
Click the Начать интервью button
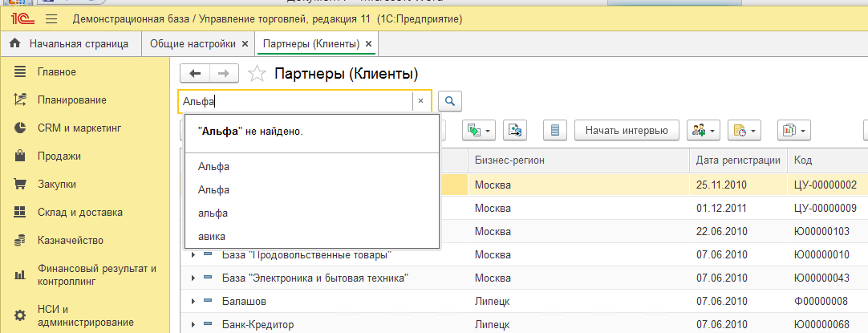click(627, 131)
